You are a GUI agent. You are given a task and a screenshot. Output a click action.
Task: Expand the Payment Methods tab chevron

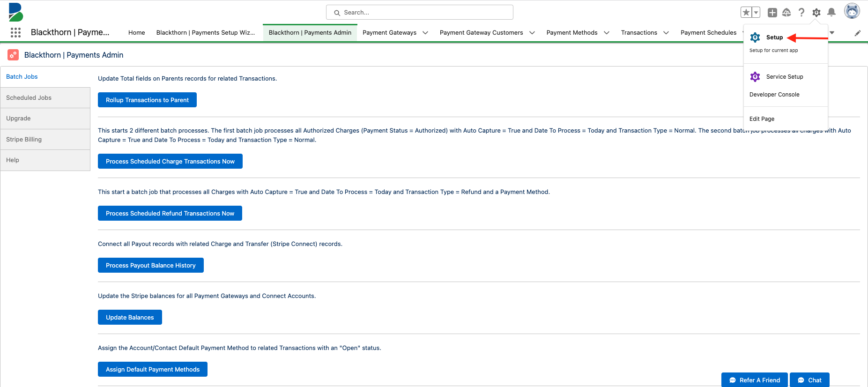pos(607,33)
